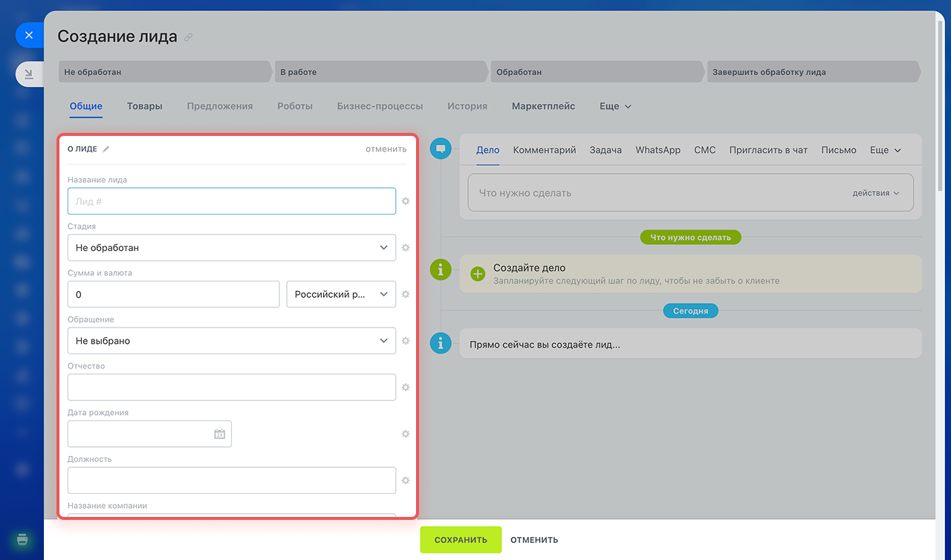Copy link icon next to Создание лида title
The width and height of the screenshot is (951, 560).
(x=188, y=36)
